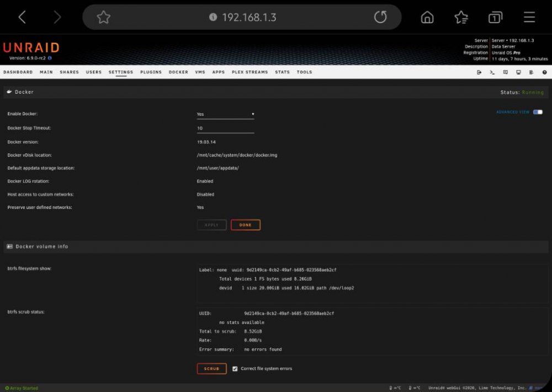The image size is (552, 392).
Task: Open the system log icon
Action: pos(531,72)
